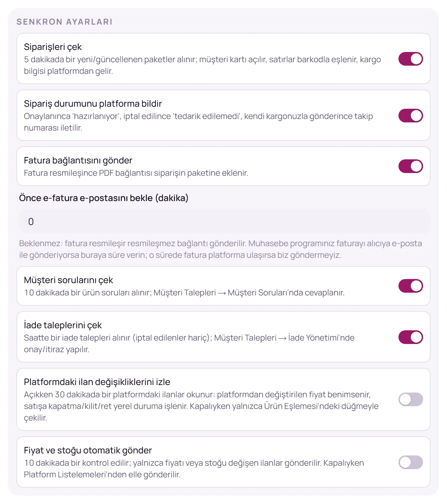
Task: Disable Sipariş durumunu platforma bildir switch
Action: pyautogui.click(x=410, y=116)
